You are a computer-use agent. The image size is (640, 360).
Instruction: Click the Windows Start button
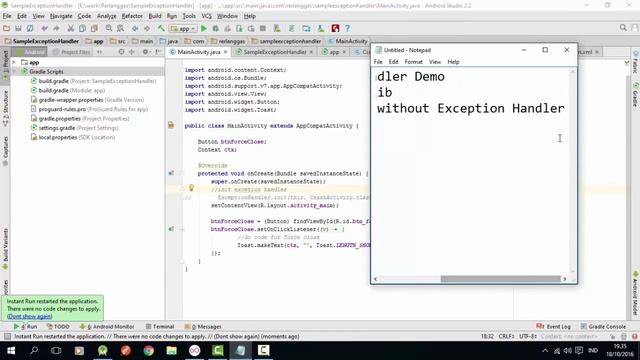pyautogui.click(x=11, y=350)
